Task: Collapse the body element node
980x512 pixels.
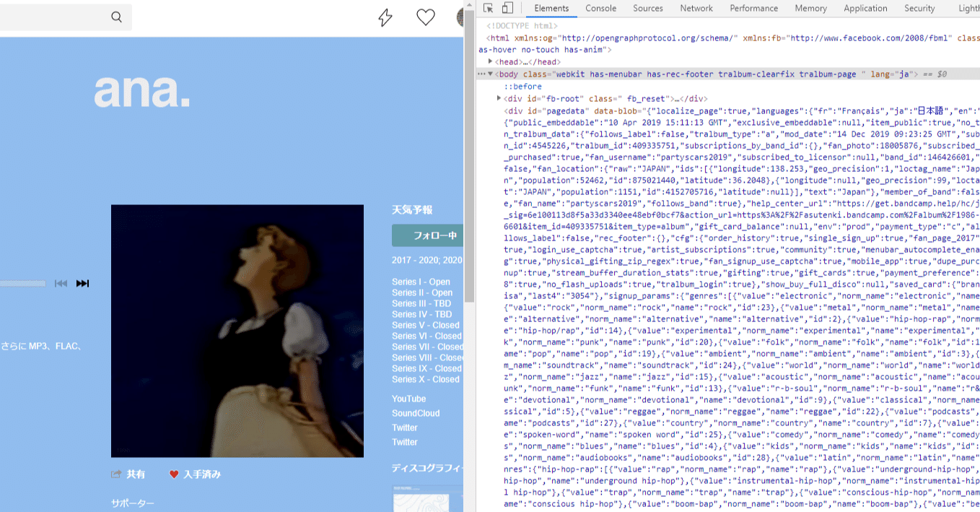Action: pyautogui.click(x=491, y=74)
